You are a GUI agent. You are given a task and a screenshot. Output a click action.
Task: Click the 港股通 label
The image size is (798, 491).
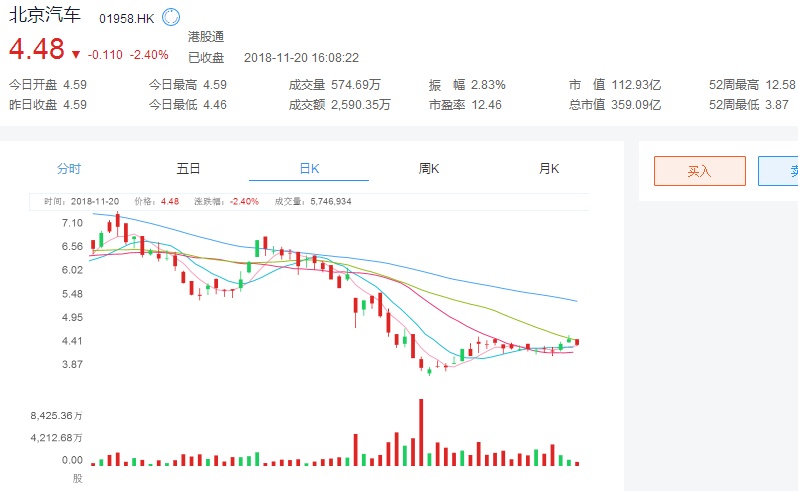click(x=205, y=37)
